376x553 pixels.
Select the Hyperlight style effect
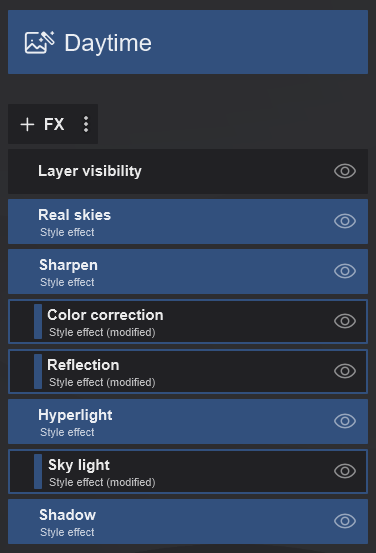[188, 421]
